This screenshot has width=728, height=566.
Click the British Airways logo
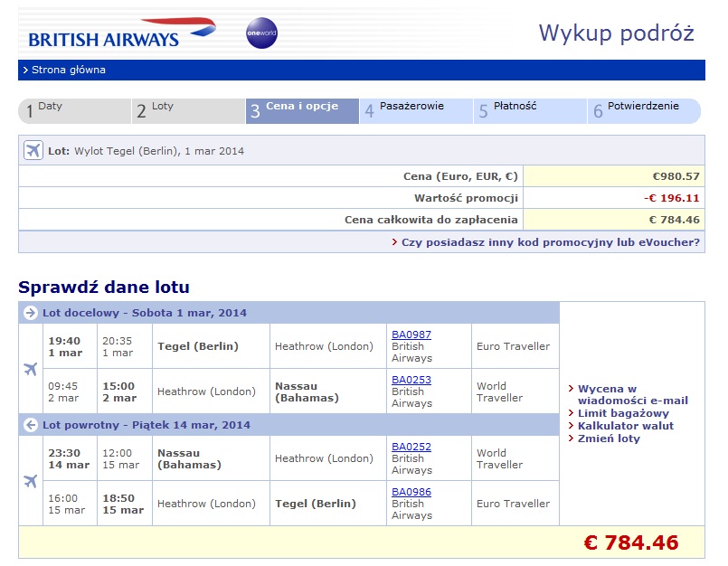[122, 33]
